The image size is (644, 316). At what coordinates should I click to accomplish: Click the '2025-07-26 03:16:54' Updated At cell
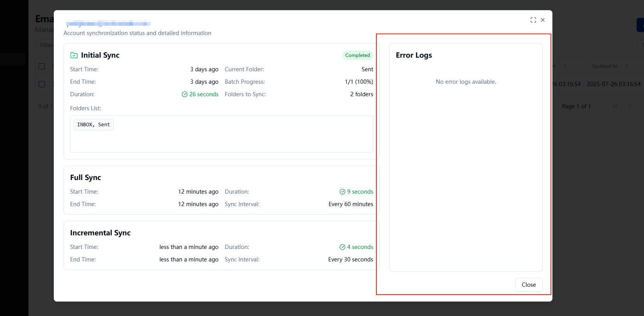click(x=614, y=84)
